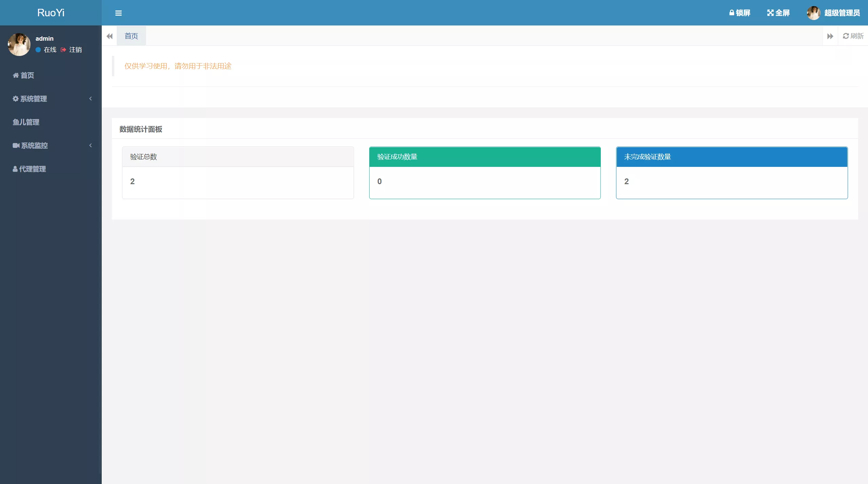
Task: Click the admin avatar in the sidebar
Action: tap(19, 44)
